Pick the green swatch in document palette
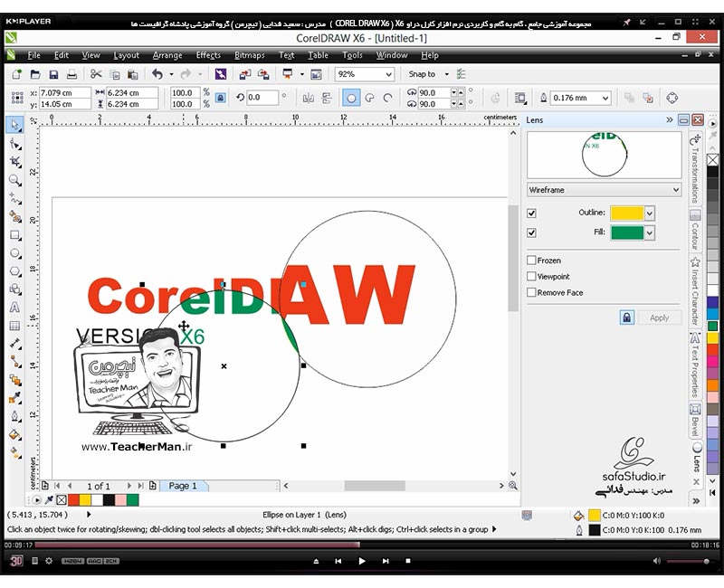Image resolution: width=724 pixels, height=588 pixels. pyautogui.click(x=132, y=499)
